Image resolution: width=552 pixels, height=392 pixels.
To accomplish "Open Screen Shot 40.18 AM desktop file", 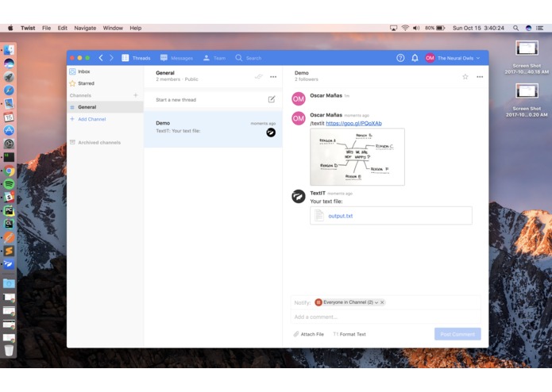I will click(527, 58).
